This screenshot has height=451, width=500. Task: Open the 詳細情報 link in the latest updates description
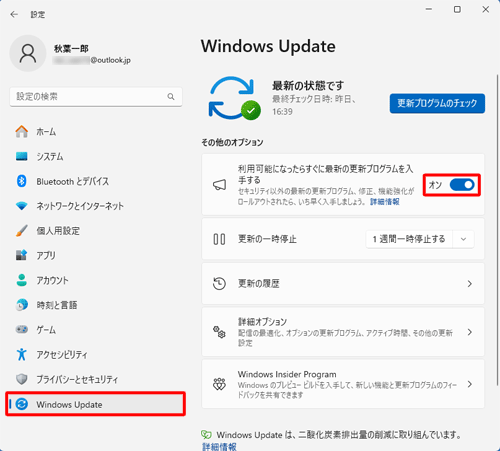(x=385, y=202)
